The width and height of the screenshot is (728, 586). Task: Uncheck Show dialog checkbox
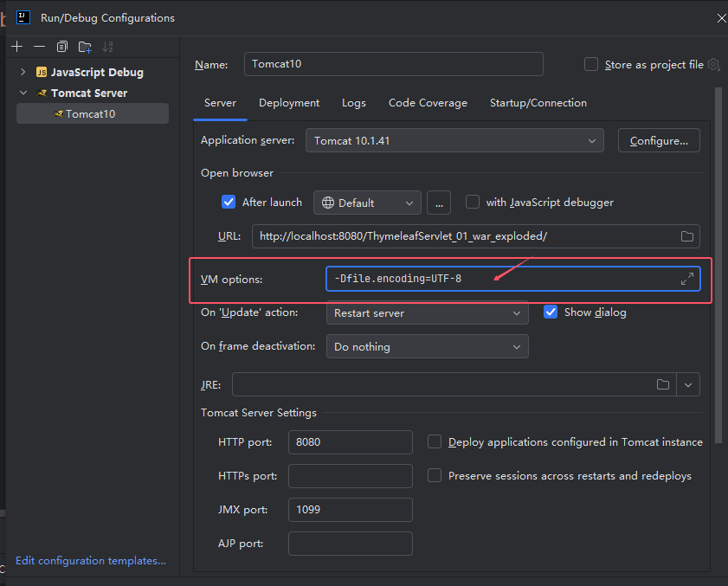pyautogui.click(x=551, y=312)
